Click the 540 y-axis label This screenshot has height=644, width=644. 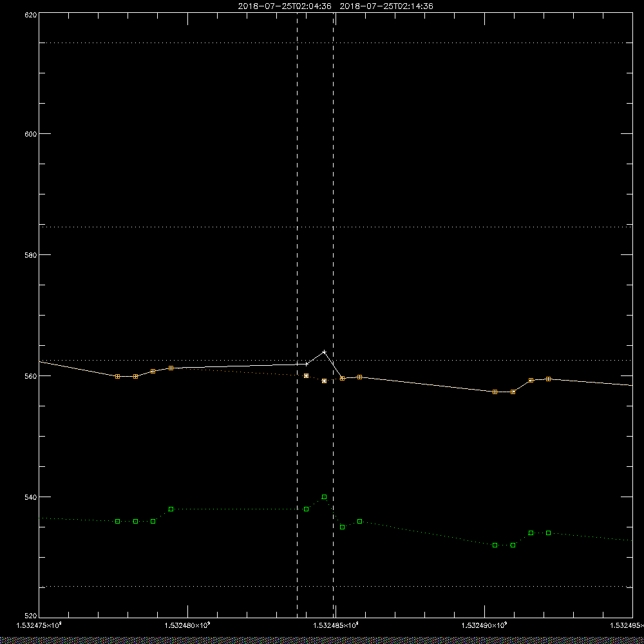(31, 497)
